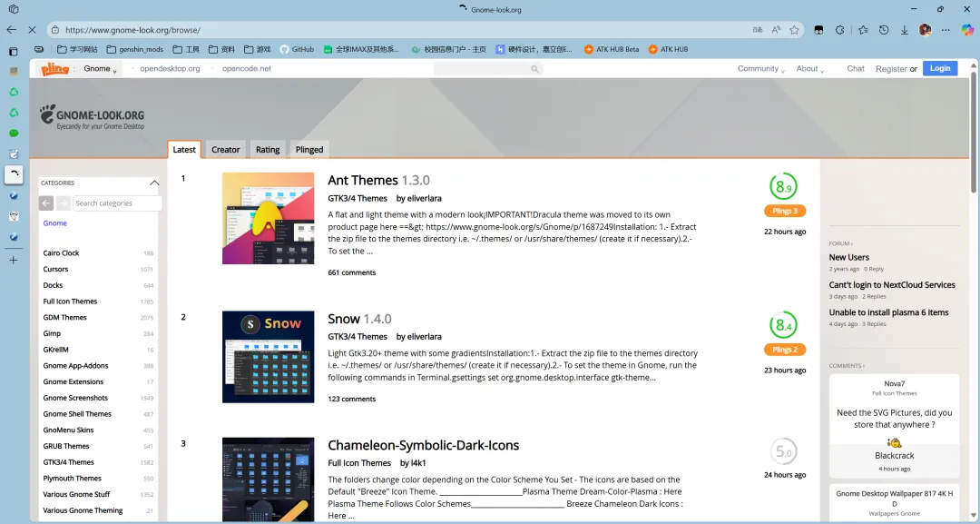Open the genshin_mods bookmarks folder
980x524 pixels.
(x=135, y=49)
